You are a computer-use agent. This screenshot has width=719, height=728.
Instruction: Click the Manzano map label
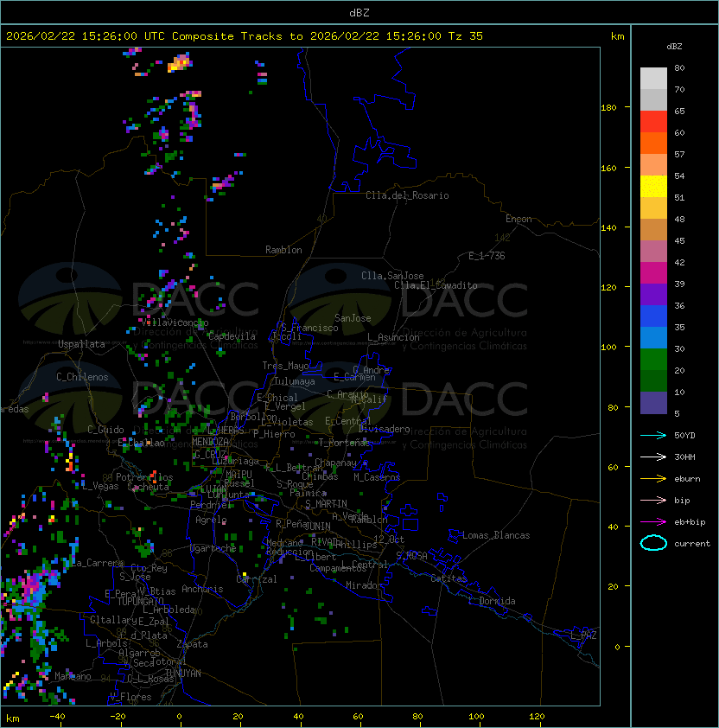coord(73,676)
